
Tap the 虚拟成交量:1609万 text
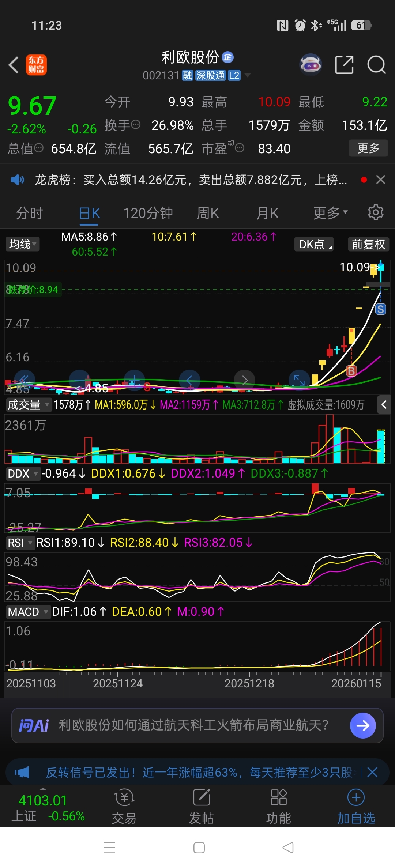(326, 405)
